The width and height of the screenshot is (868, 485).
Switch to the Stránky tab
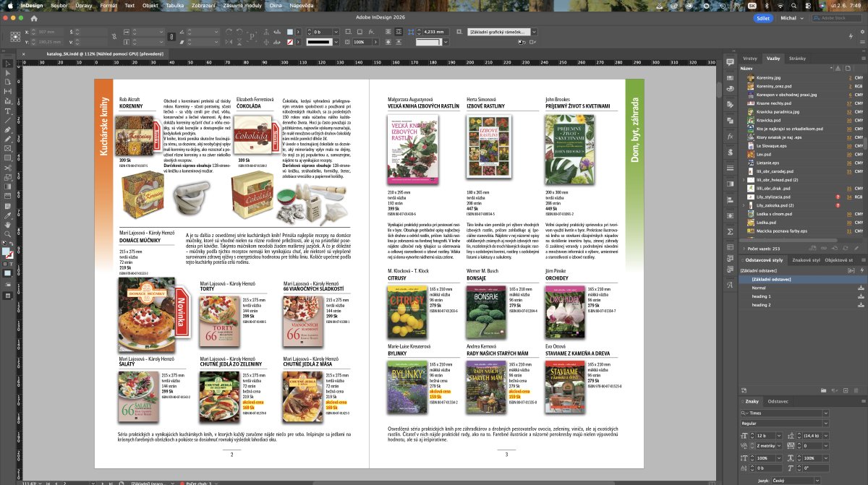(797, 58)
